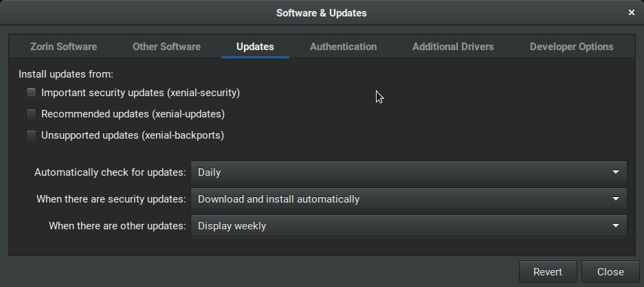Open the Additional Drivers tab
Viewport: 644px width, 287px height.
coord(453,47)
